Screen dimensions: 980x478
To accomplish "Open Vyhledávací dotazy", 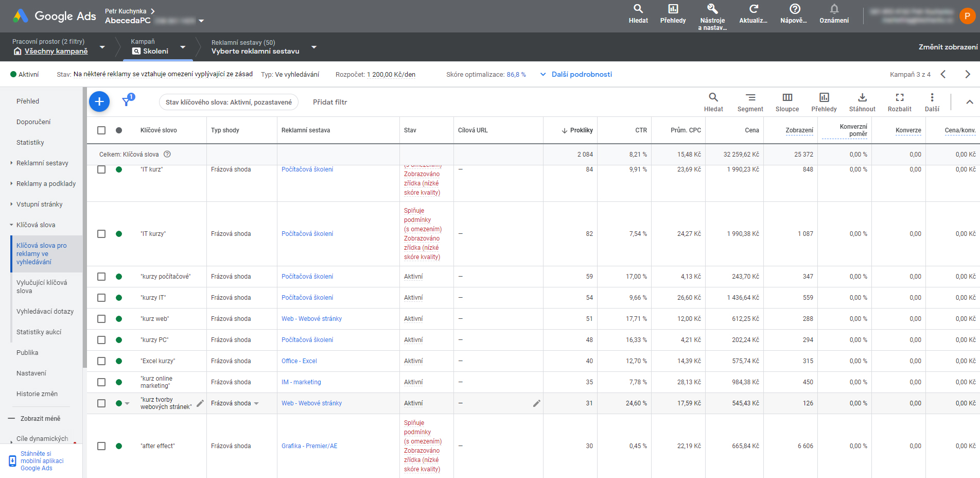I will point(45,312).
